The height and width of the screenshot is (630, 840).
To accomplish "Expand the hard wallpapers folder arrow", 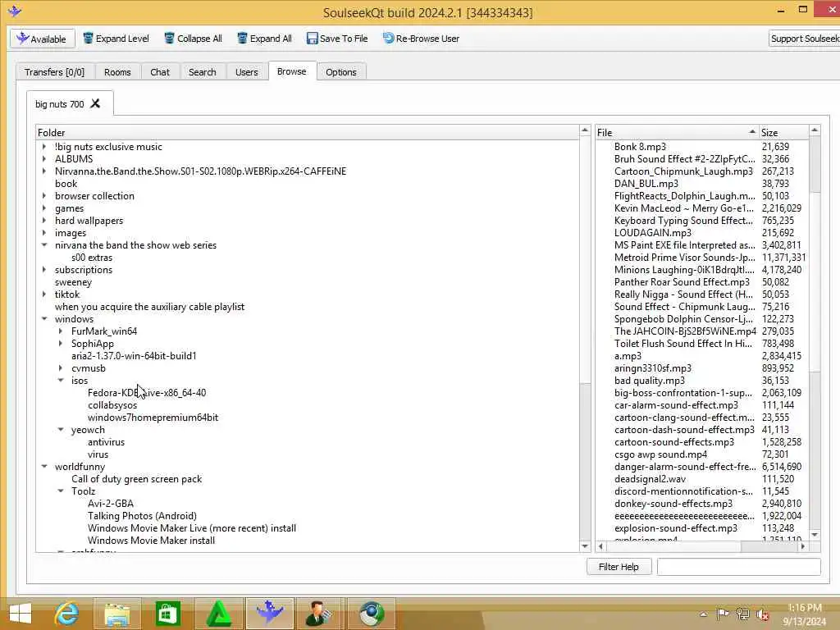I will tap(44, 221).
